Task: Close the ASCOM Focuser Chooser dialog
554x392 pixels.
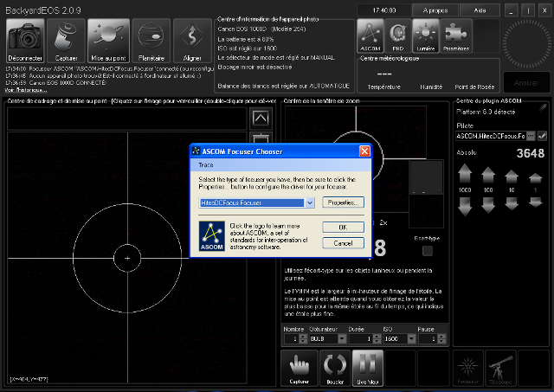Action: pyautogui.click(x=364, y=151)
